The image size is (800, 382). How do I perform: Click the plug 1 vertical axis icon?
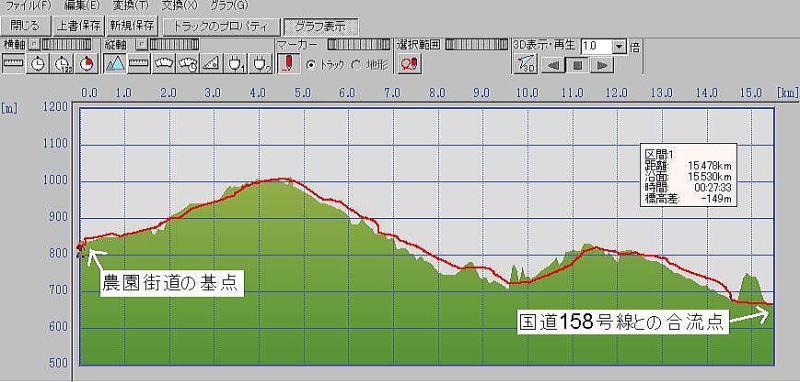coord(236,64)
